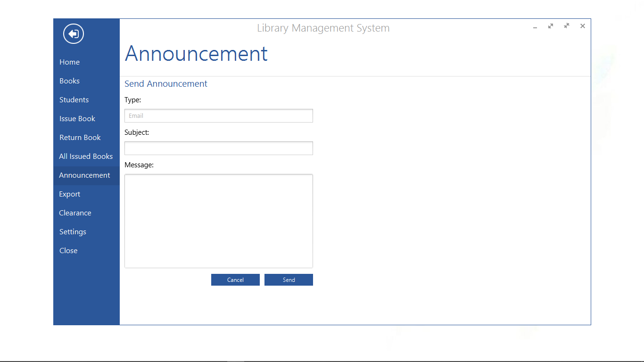Click the Send button
This screenshot has width=644, height=362.
289,280
